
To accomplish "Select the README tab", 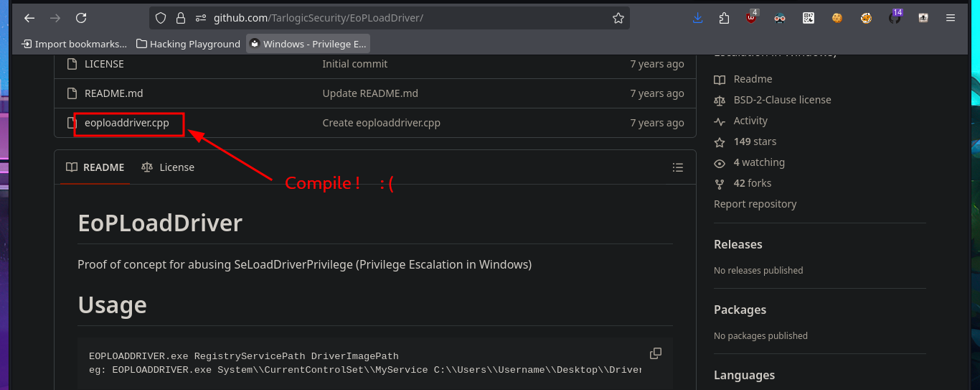I will [95, 167].
